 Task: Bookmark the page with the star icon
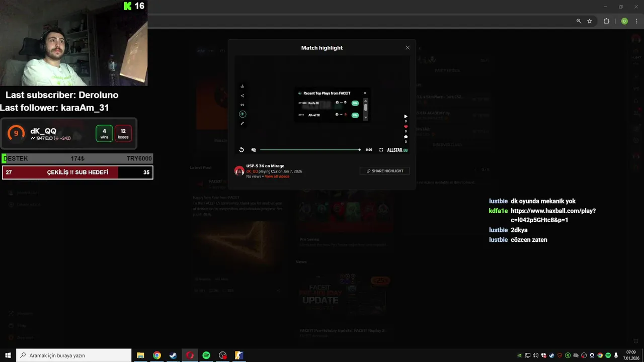tap(590, 21)
